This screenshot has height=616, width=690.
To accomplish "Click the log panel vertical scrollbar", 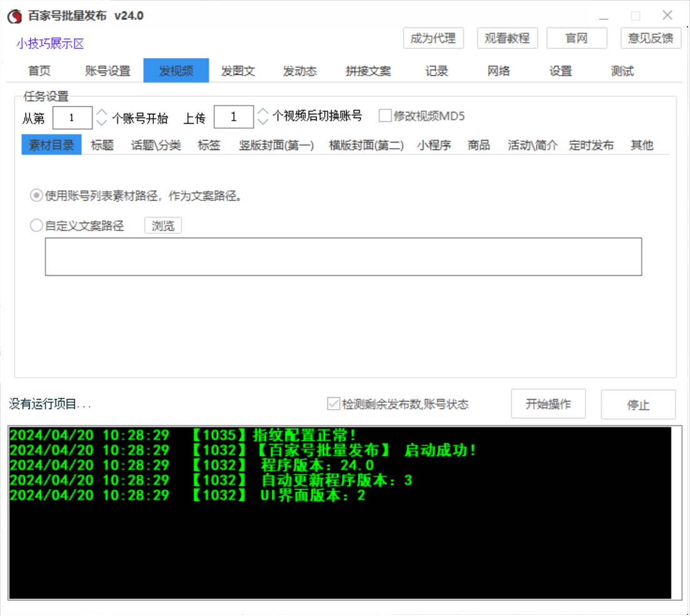I will point(676,513).
